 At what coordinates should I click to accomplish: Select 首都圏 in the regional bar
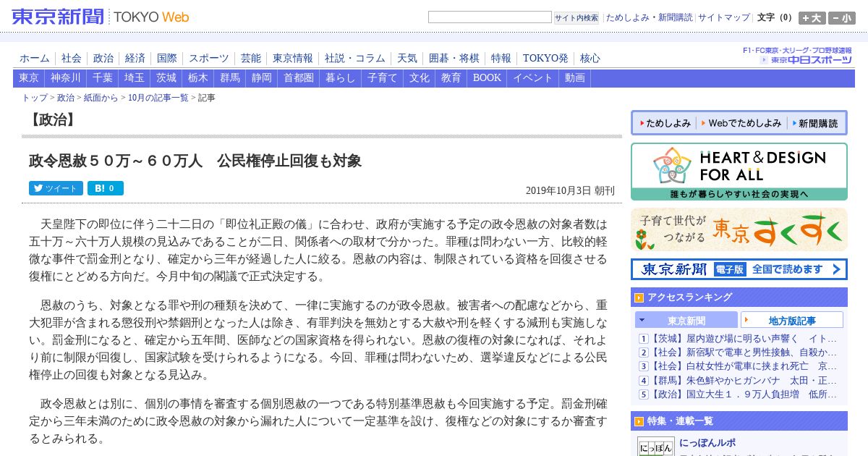(299, 78)
